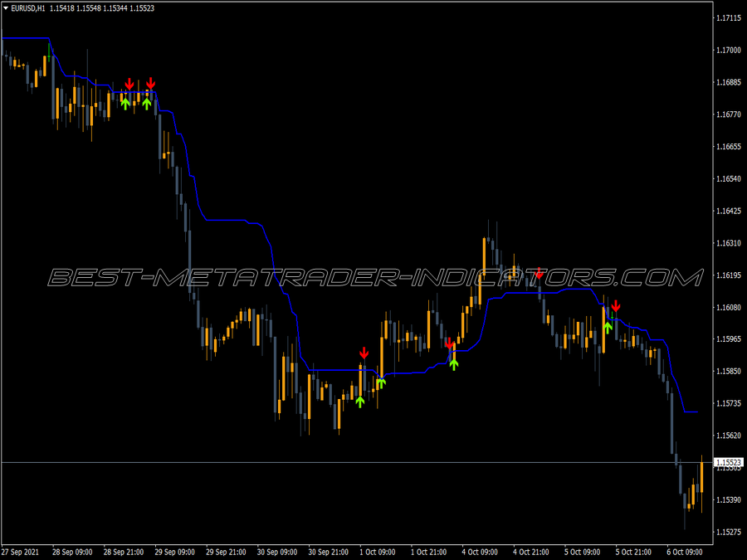The width and height of the screenshot is (747, 560).
Task: Click the 1.16080 price axis label
Action: pos(729,307)
